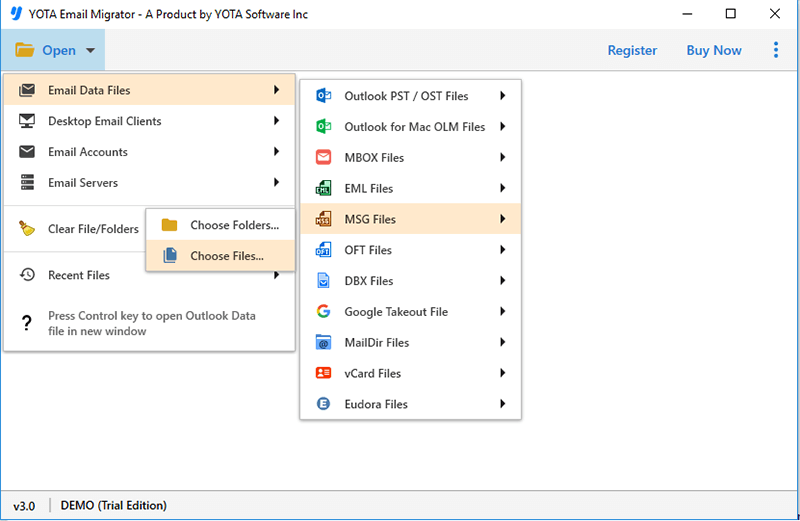Click the DBX Files icon
The image size is (800, 521).
(323, 281)
